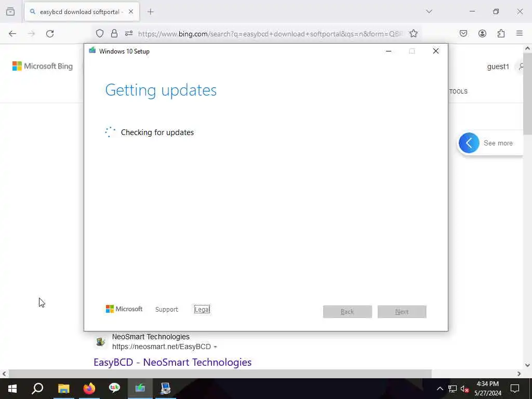532x399 pixels.
Task: Open the computer app icon in taskbar
Action: pos(166,389)
